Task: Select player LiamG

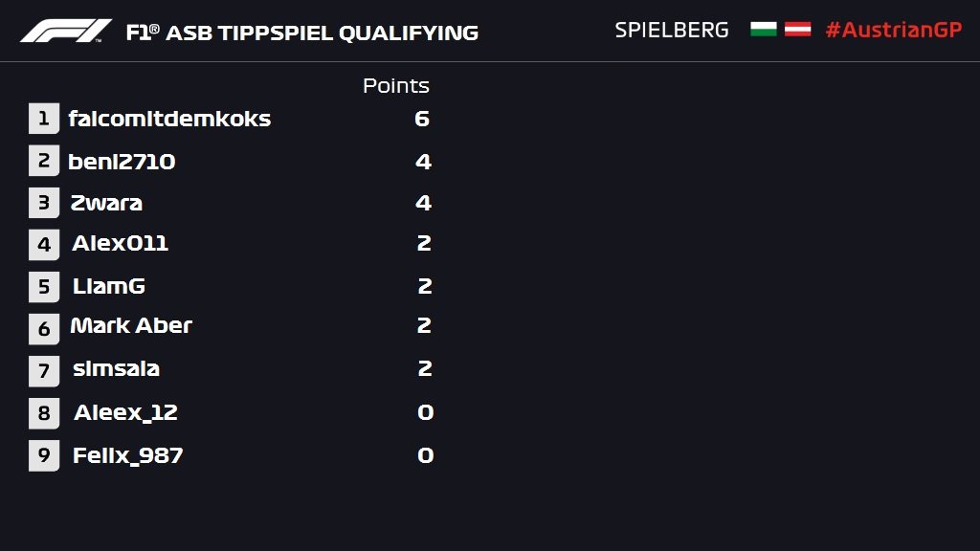Action: (109, 286)
